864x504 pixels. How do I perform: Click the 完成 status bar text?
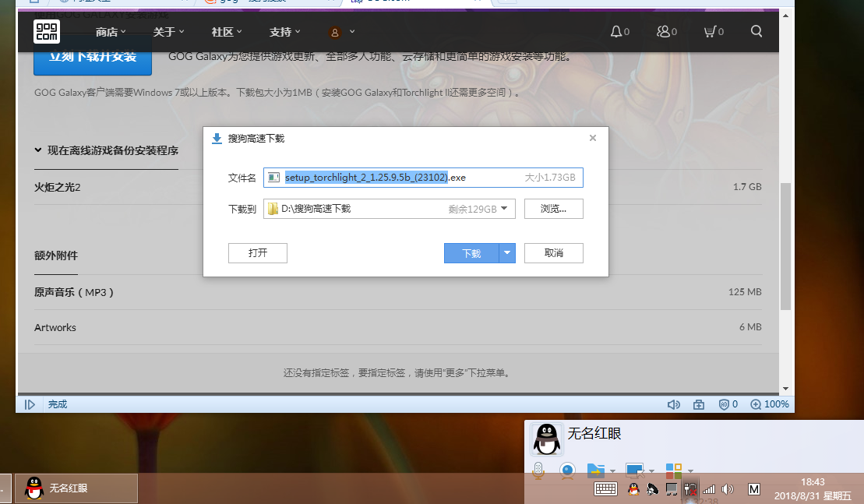point(58,404)
